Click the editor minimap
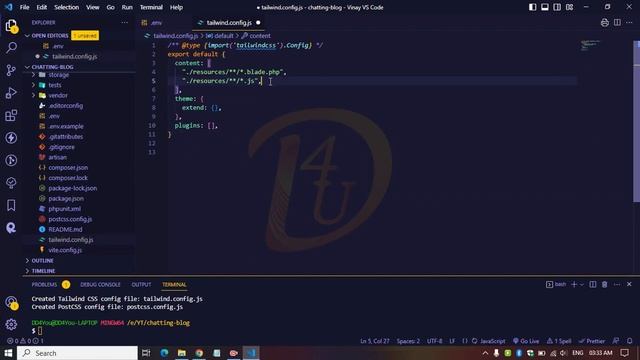Viewport: 640px width, 360px height. click(x=590, y=45)
